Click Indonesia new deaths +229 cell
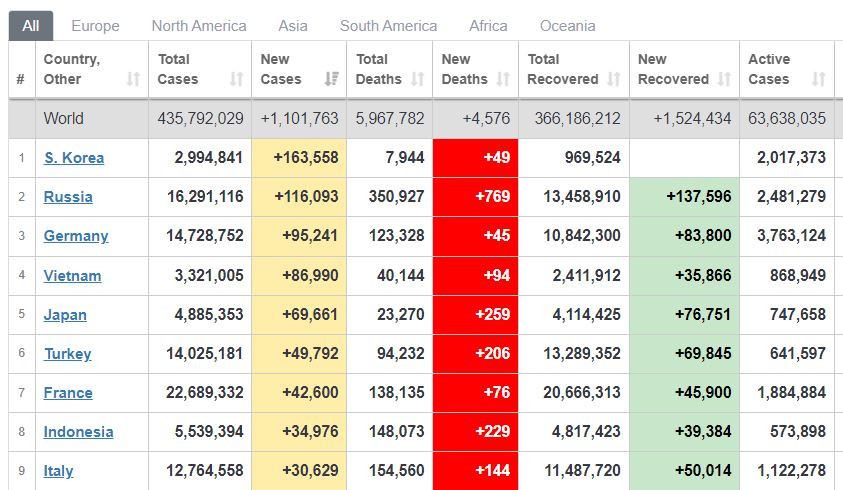Image resolution: width=843 pixels, height=490 pixels. 475,432
